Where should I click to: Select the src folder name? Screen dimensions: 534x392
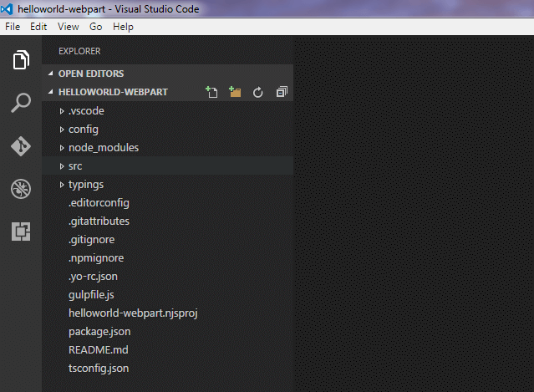tap(75, 166)
